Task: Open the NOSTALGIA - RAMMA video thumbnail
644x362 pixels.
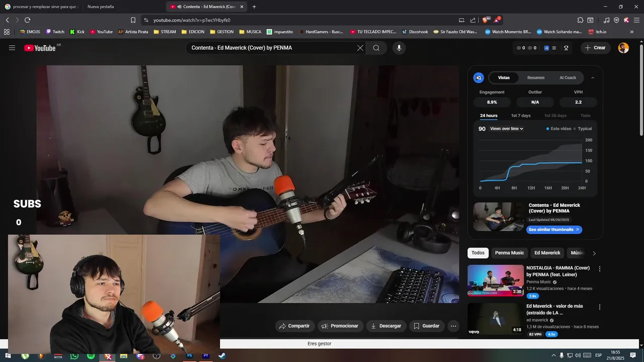Action: click(496, 281)
